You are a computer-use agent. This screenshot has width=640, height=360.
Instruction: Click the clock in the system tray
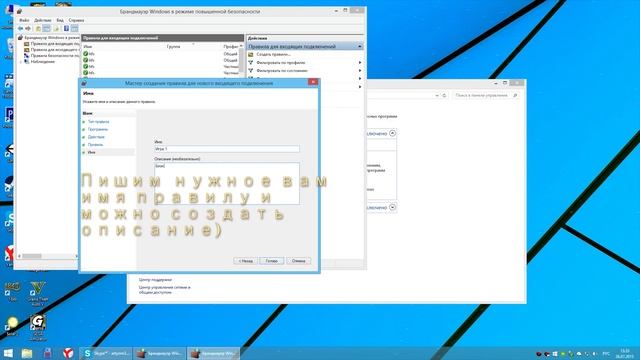pyautogui.click(x=625, y=353)
